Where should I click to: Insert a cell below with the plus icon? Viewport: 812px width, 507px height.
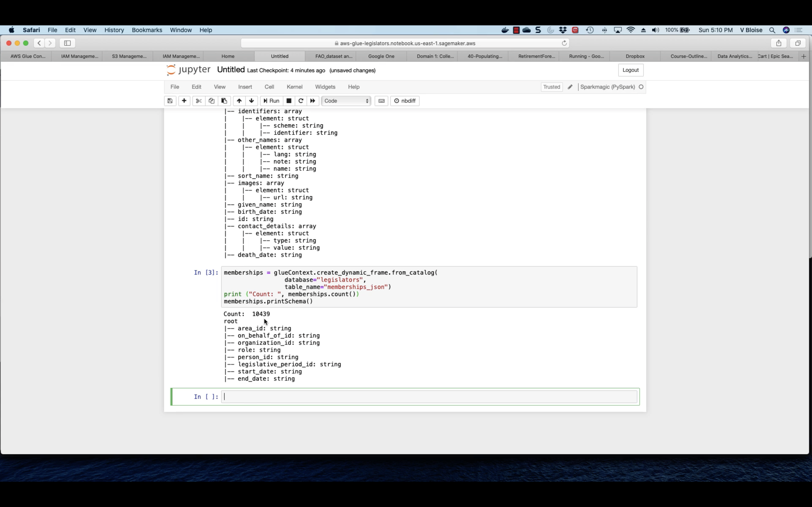[x=184, y=101]
